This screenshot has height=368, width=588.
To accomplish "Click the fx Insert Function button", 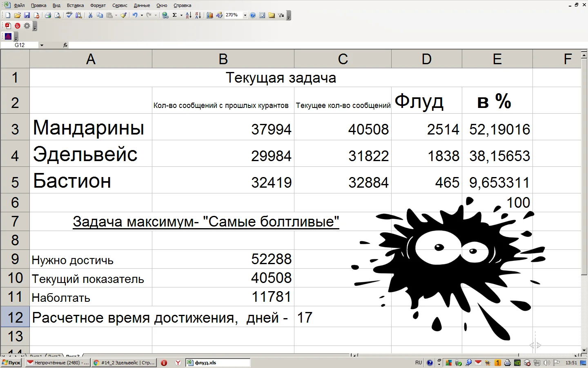I will point(65,45).
